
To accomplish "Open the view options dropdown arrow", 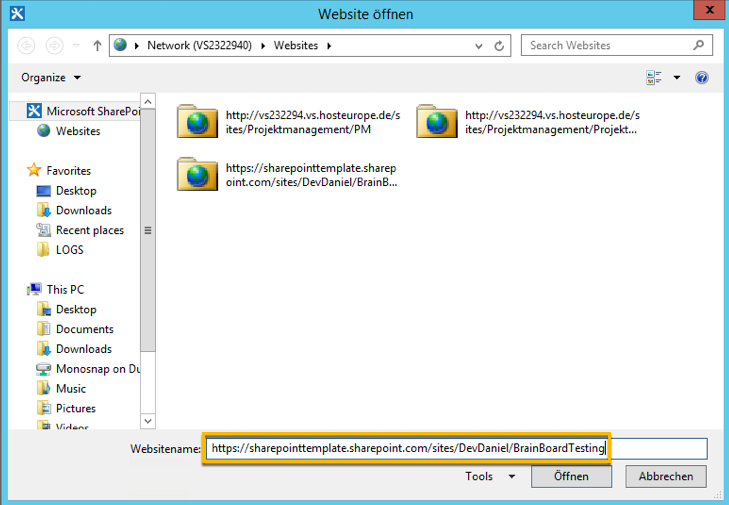I will 677,78.
